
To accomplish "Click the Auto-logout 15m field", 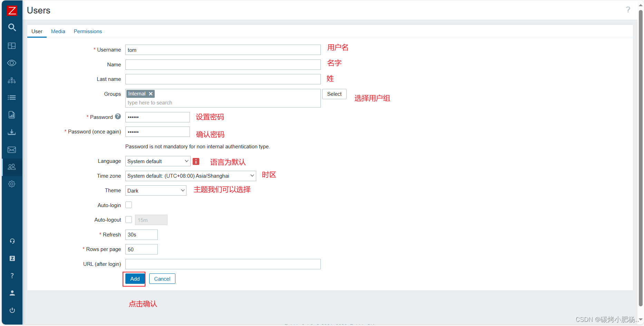I will pyautogui.click(x=151, y=220).
